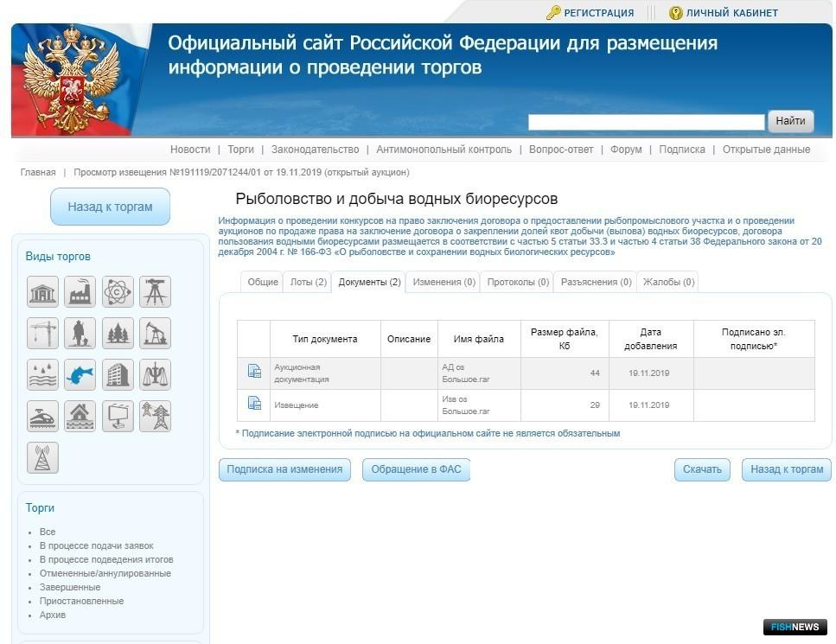Open the Законодательство menu item
The width and height of the screenshot is (836, 644).
315,150
